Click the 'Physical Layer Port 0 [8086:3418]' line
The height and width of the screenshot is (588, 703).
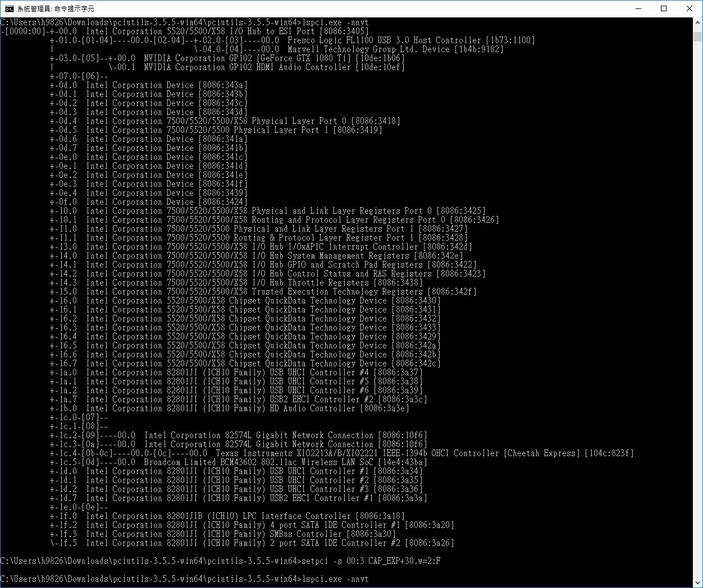click(225, 121)
